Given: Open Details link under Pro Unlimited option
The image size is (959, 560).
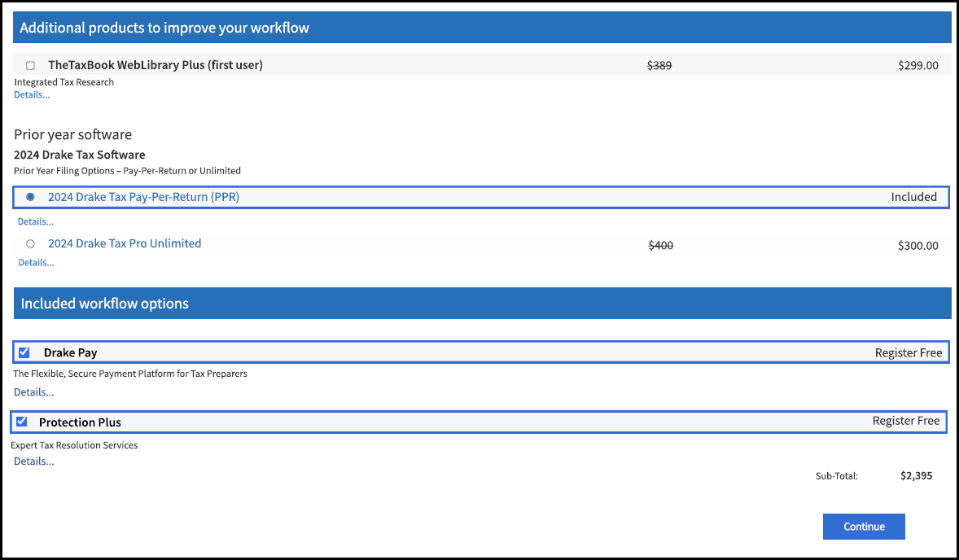Looking at the screenshot, I should click(36, 262).
